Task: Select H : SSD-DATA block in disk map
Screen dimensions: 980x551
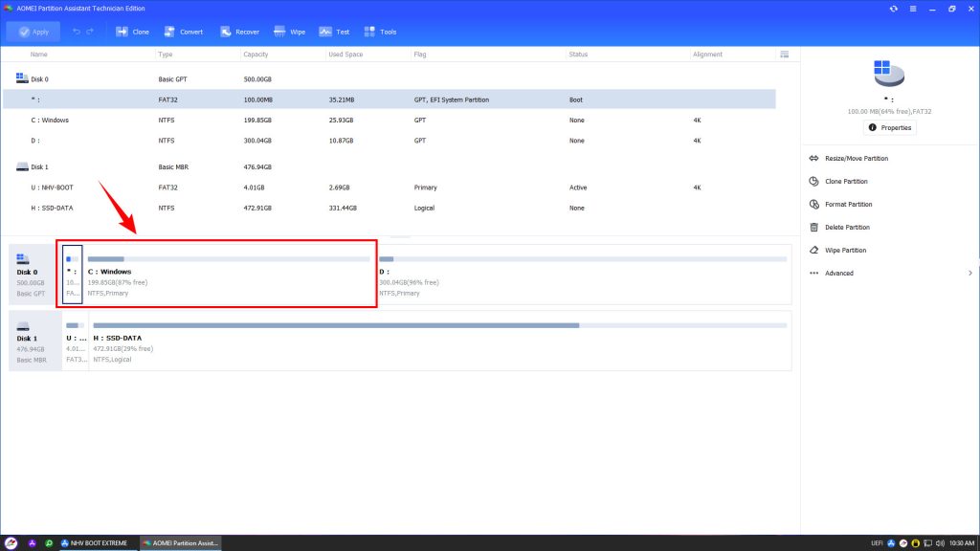Action: click(440, 342)
